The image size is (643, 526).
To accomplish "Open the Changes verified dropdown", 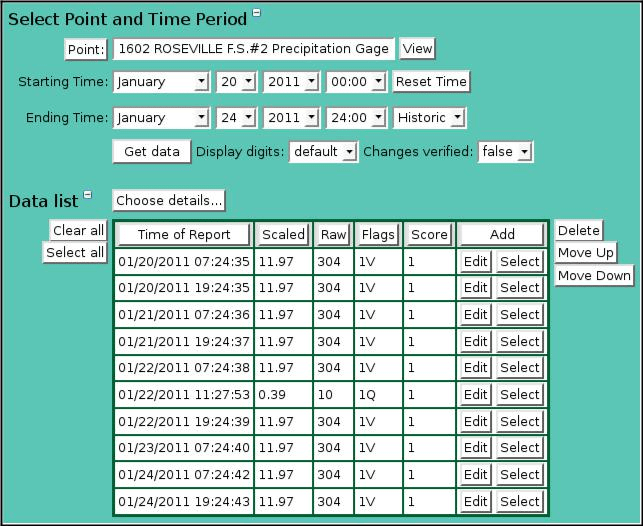I will pyautogui.click(x=505, y=151).
